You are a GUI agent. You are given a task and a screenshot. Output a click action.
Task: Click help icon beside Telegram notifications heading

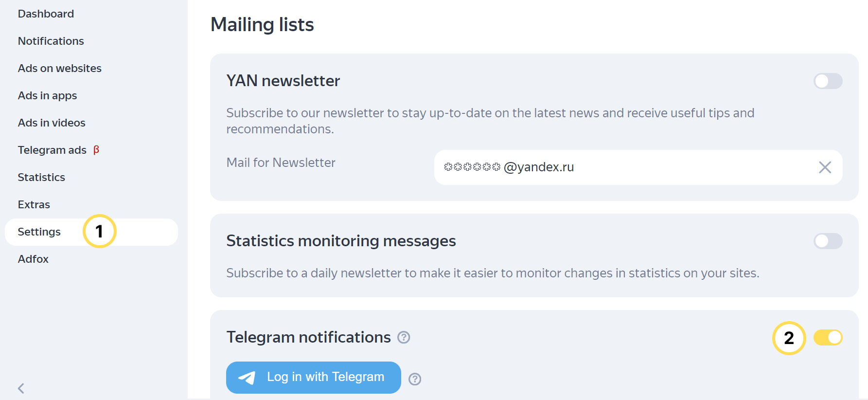(x=404, y=337)
